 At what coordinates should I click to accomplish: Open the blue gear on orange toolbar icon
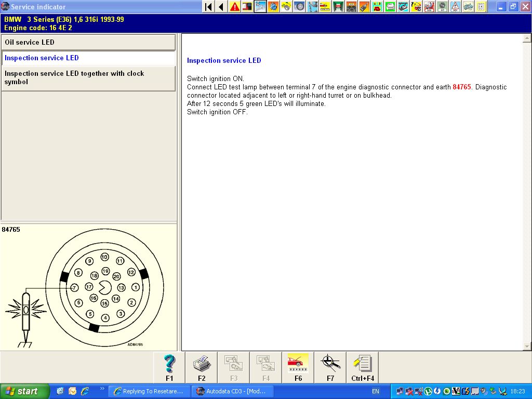(273, 6)
